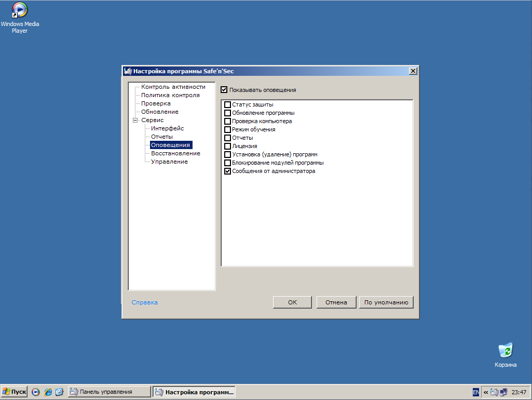Select Обновление in the tree
Image resolution: width=532 pixels, height=400 pixels.
click(x=160, y=112)
